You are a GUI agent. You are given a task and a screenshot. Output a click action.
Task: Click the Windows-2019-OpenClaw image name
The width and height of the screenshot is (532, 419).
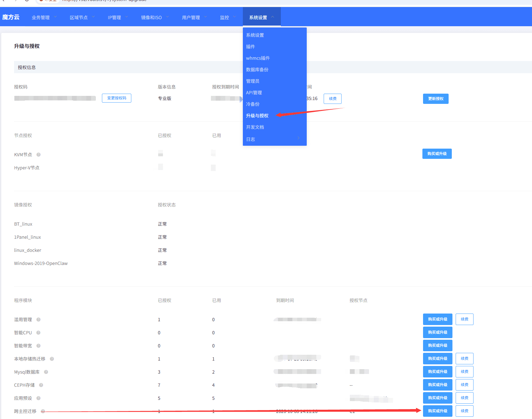pos(41,263)
